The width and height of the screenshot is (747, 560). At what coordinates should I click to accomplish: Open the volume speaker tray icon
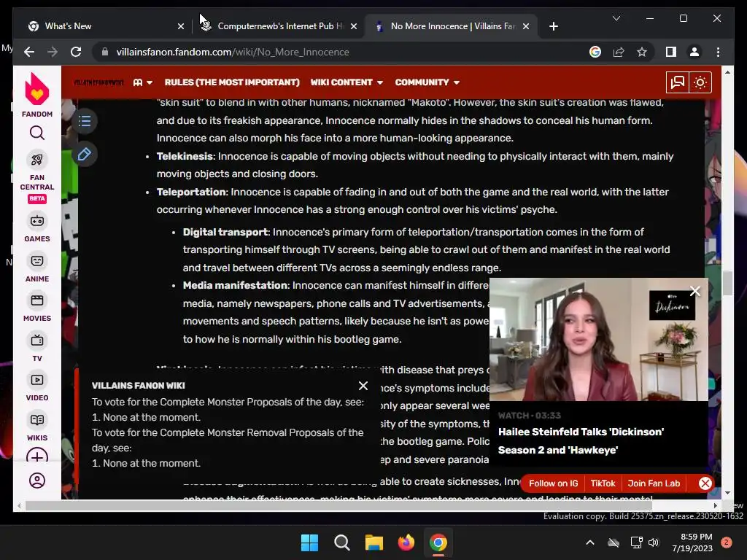654,542
